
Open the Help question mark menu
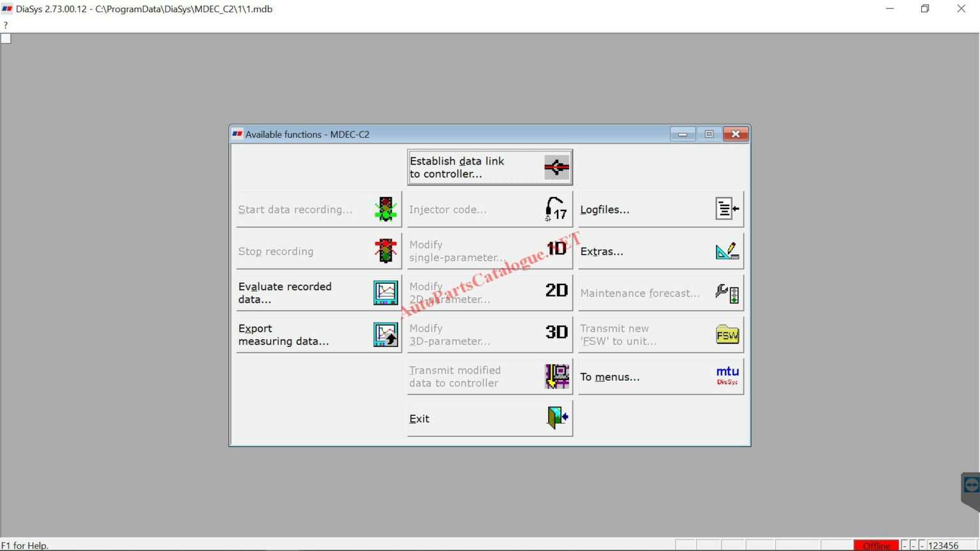[5, 25]
